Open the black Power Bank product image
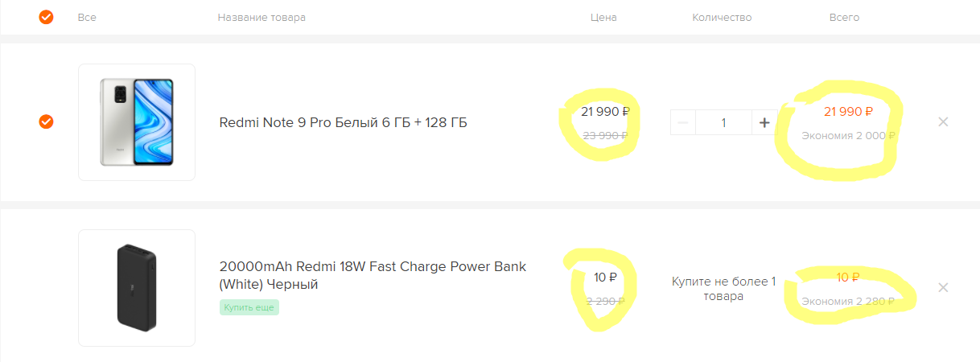Image resolution: width=980 pixels, height=362 pixels. pos(137,287)
